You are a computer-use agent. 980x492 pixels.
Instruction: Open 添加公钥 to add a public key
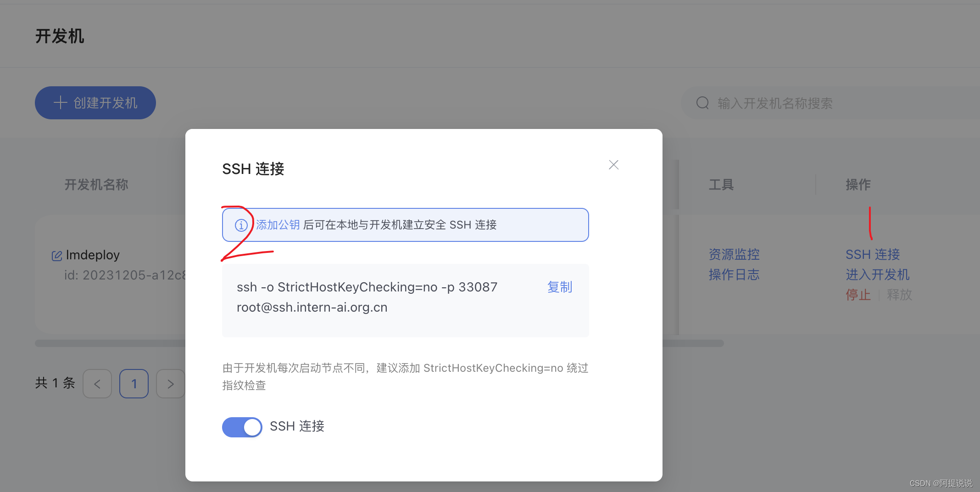[x=278, y=225]
